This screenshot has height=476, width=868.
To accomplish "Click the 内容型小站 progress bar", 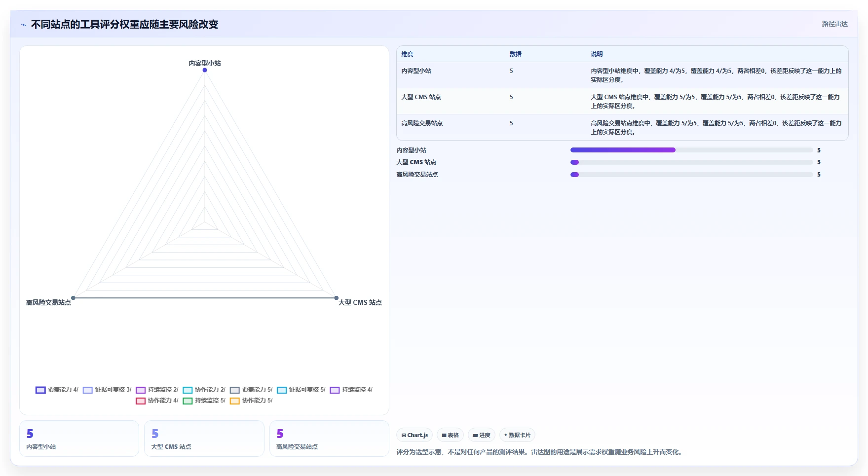I will coord(691,150).
